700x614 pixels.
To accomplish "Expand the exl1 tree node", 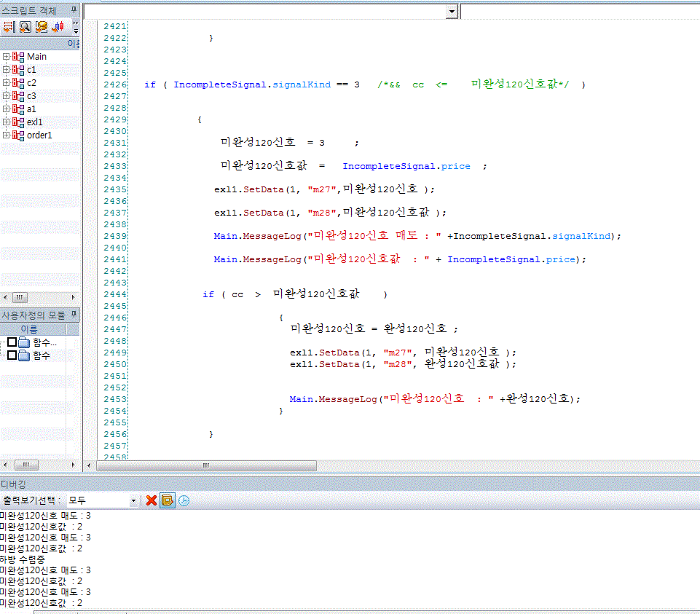I will click(6, 122).
